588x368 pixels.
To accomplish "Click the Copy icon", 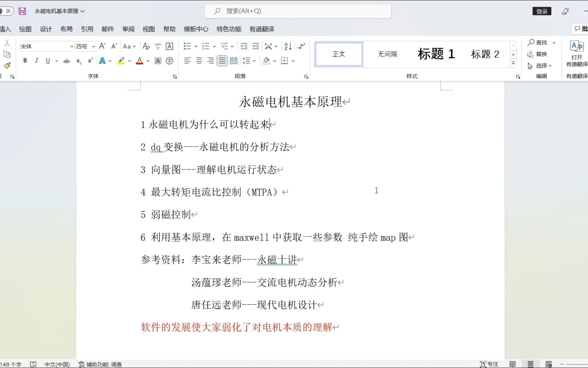I will click(x=7, y=54).
